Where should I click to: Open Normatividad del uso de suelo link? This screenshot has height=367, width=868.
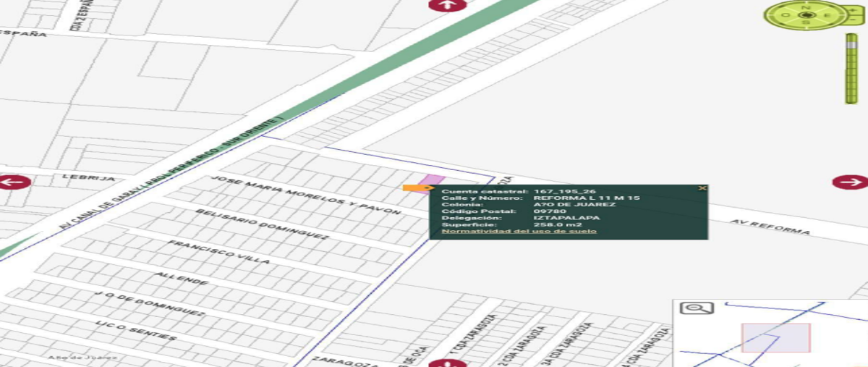[519, 231]
